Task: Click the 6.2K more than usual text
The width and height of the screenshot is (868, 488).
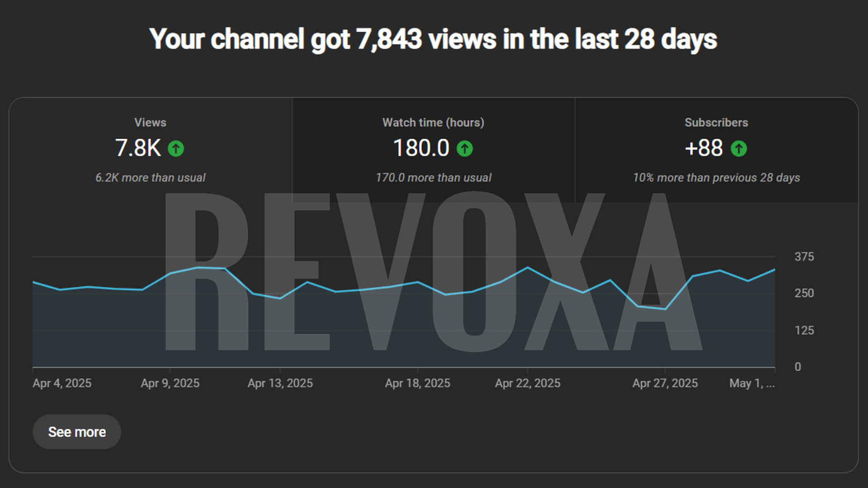Action: point(150,178)
